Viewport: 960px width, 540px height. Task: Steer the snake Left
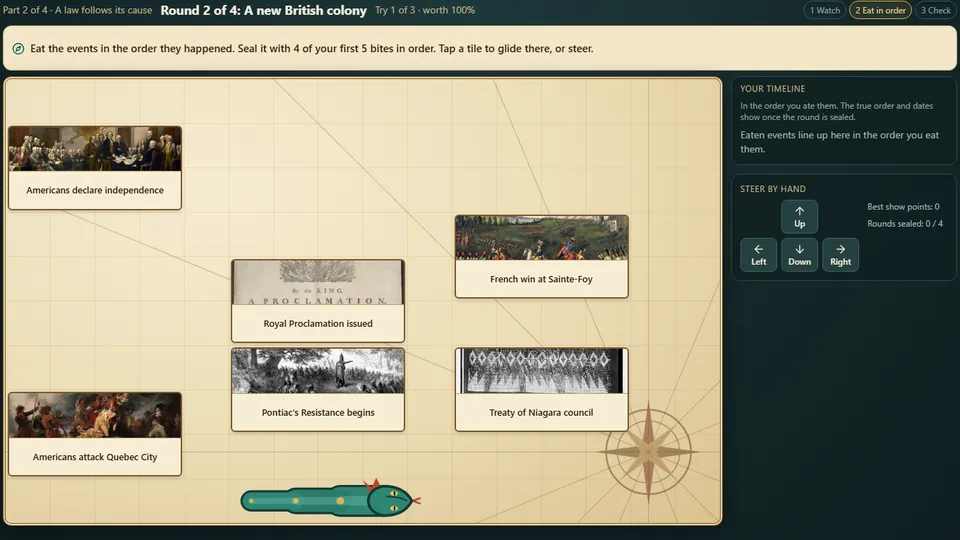point(758,255)
